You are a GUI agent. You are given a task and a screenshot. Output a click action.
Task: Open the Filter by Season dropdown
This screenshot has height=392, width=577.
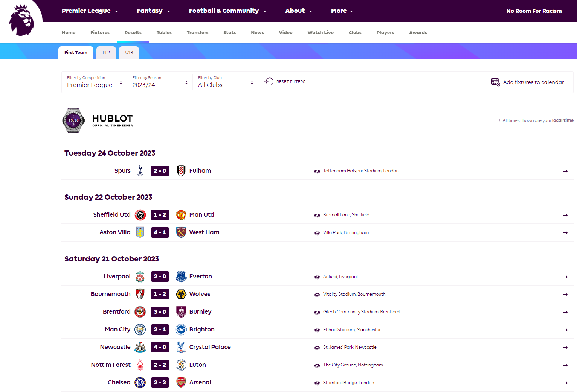(x=160, y=82)
